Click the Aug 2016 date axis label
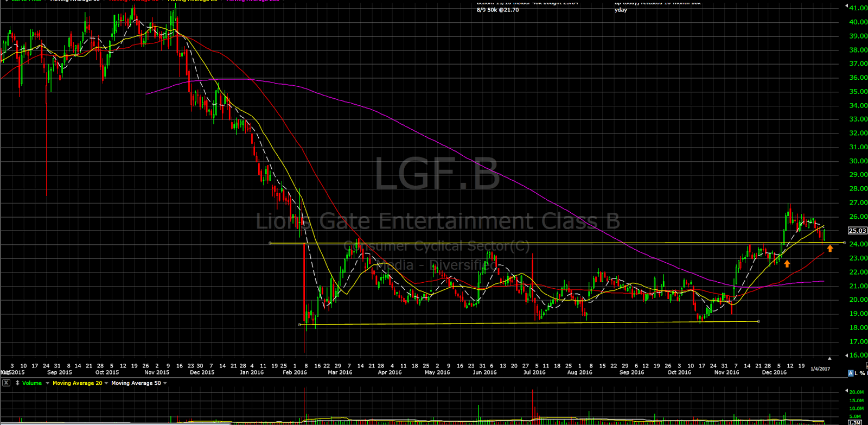Viewport: 868px width, 425px height. click(x=579, y=372)
